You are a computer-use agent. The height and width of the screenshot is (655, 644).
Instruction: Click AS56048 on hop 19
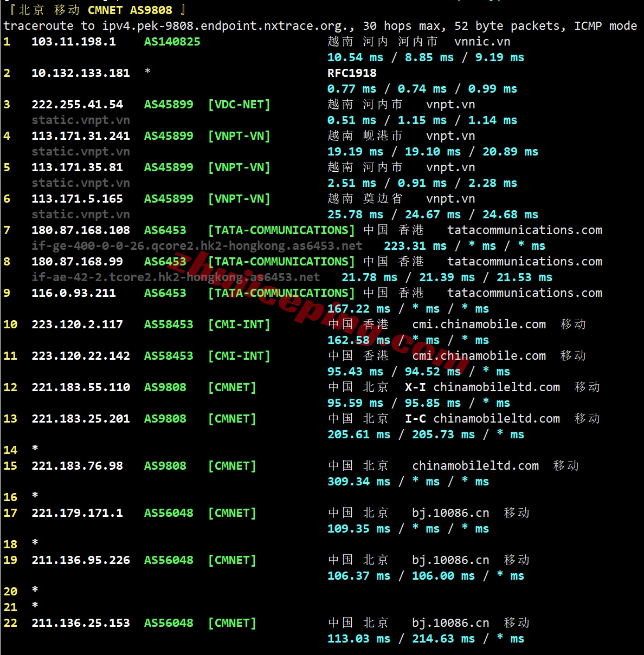169,560
